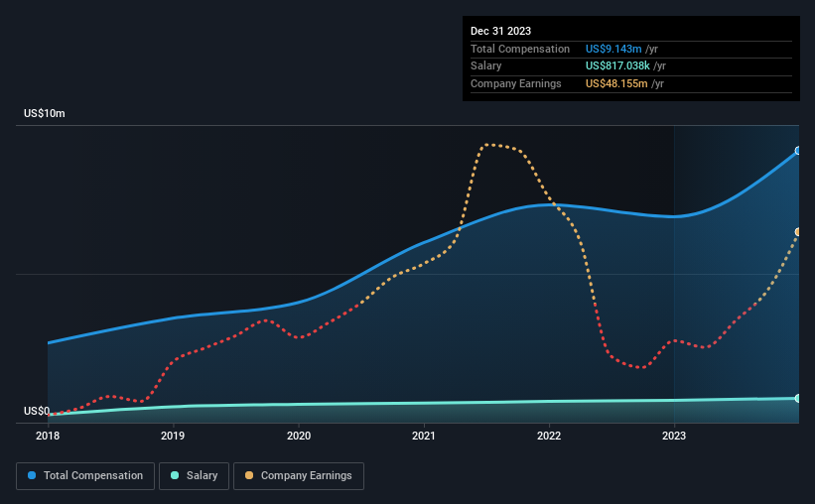Click the orange Company Earnings legend dot
815x504 pixels.
[x=249, y=475]
